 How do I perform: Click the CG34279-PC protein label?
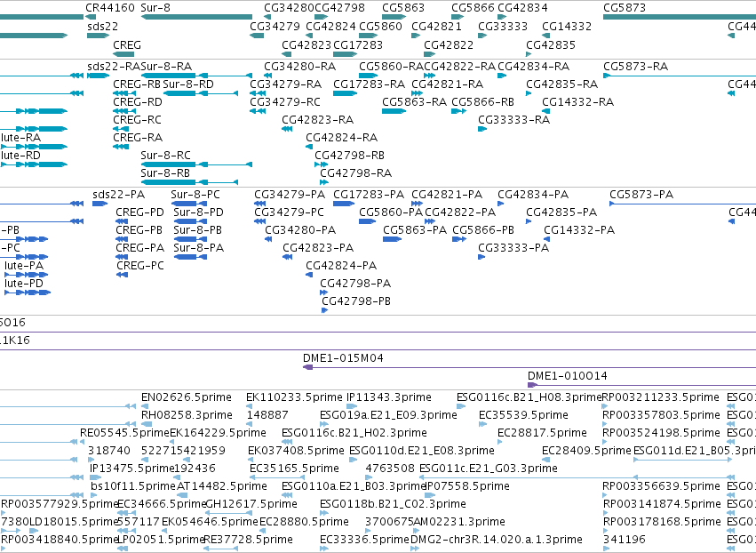(290, 212)
